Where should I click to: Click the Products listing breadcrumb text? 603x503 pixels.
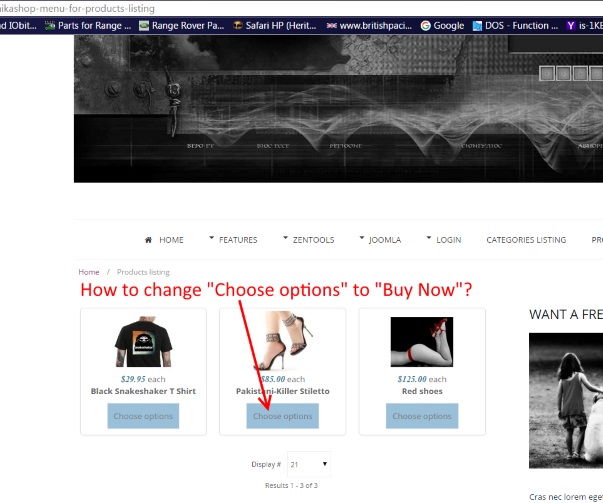pos(143,272)
